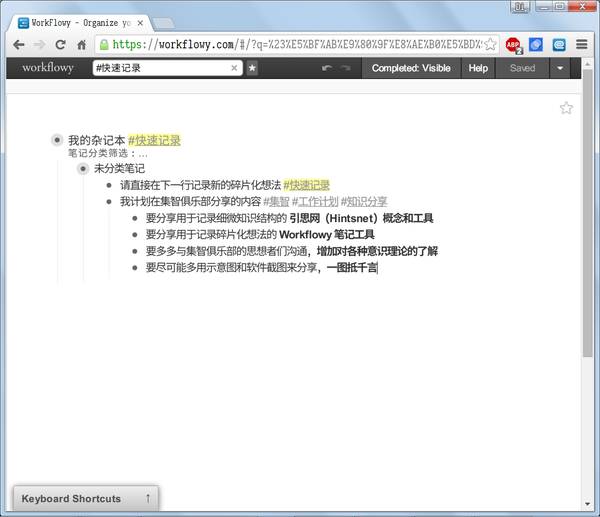
Task: Click the text 一图抵千言
Action: point(352,267)
